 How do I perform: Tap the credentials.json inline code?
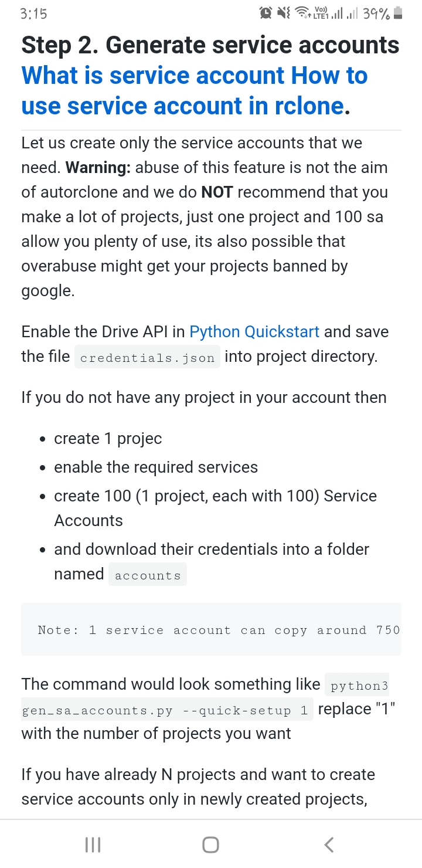pyautogui.click(x=147, y=358)
